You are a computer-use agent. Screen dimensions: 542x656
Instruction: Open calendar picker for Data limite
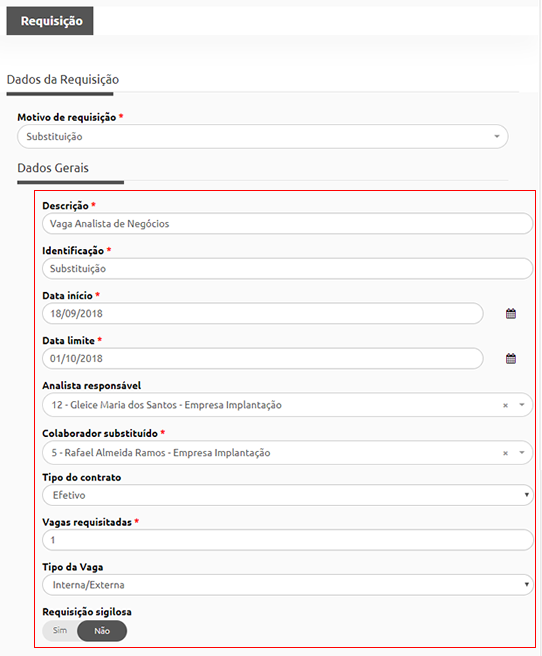tap(511, 359)
